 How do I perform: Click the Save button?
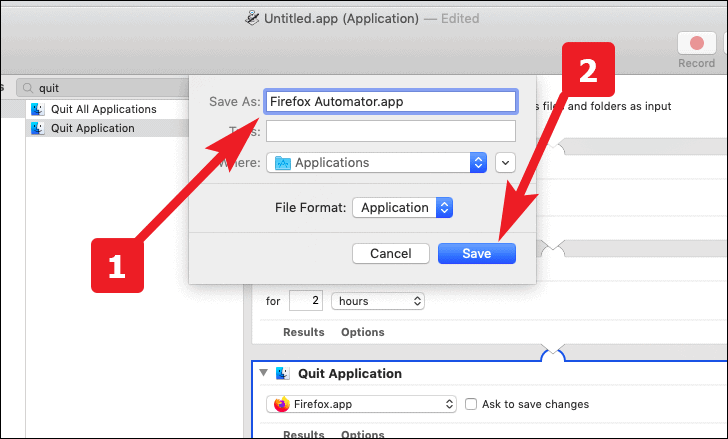[476, 253]
